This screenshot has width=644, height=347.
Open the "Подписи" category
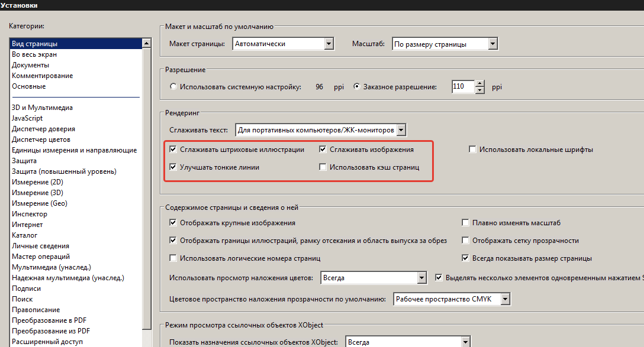26,288
